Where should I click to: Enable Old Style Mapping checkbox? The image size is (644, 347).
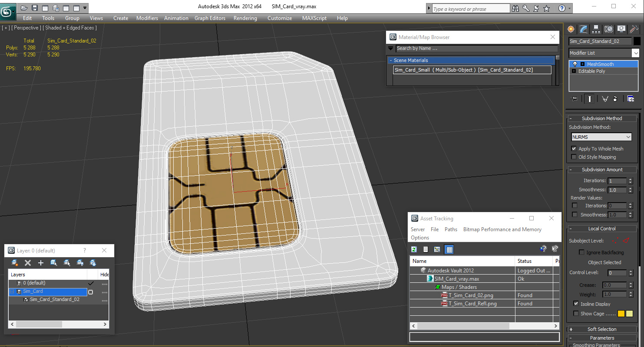coord(574,157)
